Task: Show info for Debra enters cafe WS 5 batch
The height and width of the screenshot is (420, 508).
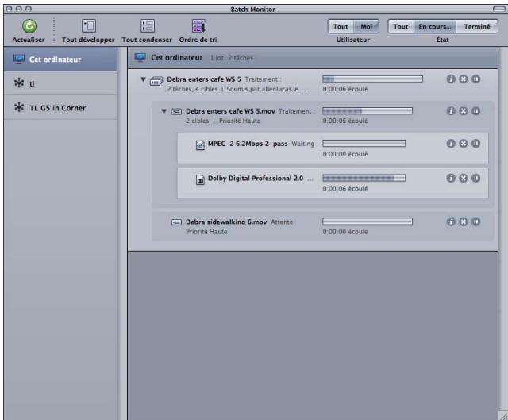Action: pyautogui.click(x=451, y=79)
